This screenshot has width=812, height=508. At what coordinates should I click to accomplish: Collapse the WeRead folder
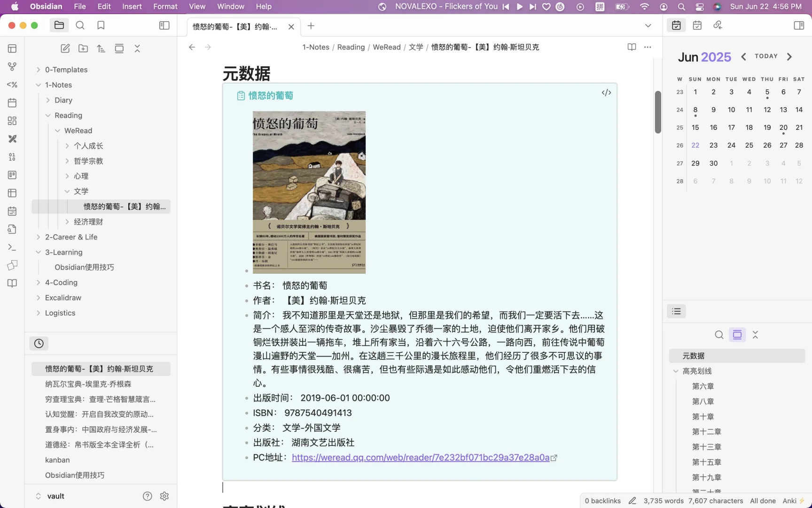58,130
